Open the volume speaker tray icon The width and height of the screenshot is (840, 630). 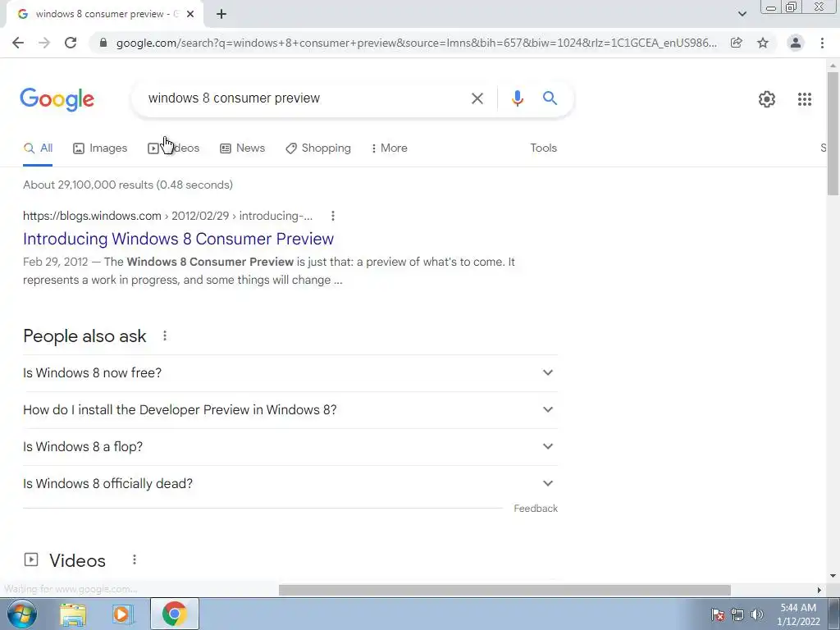coord(757,614)
